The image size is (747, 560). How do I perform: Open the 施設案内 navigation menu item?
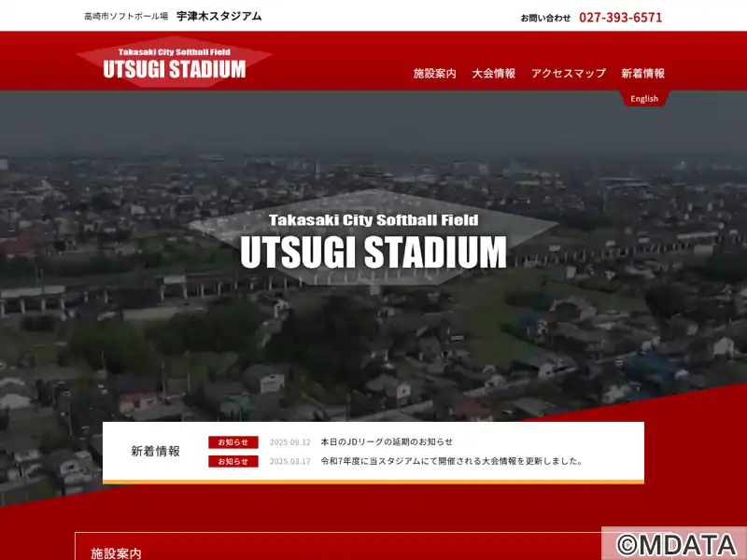(x=434, y=74)
